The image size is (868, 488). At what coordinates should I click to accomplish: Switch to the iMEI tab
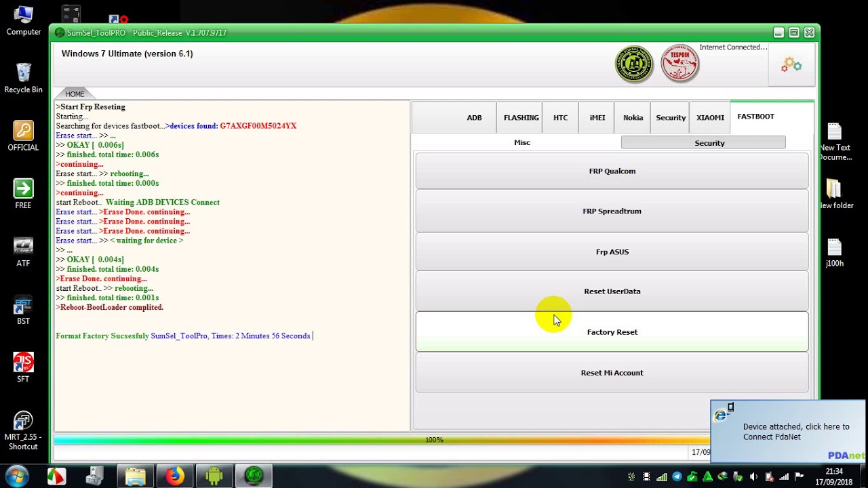597,118
